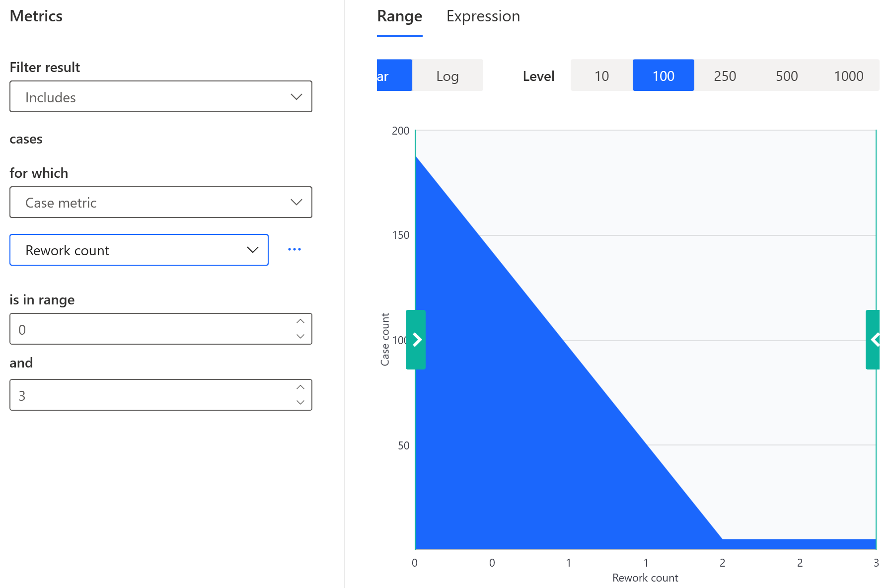The image size is (889, 588).
Task: Open the Case metric dropdown
Action: tap(160, 202)
